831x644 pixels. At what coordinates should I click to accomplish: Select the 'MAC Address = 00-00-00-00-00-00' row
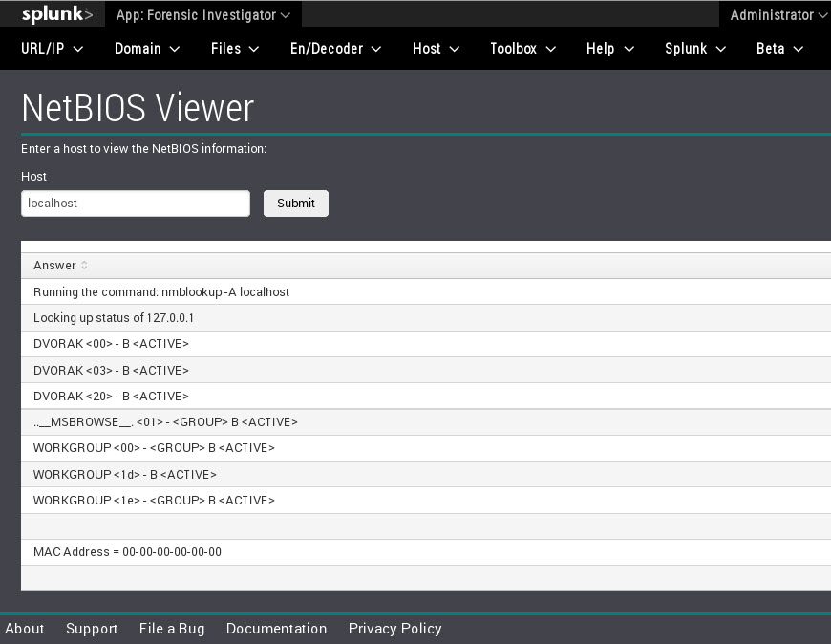pos(426,552)
